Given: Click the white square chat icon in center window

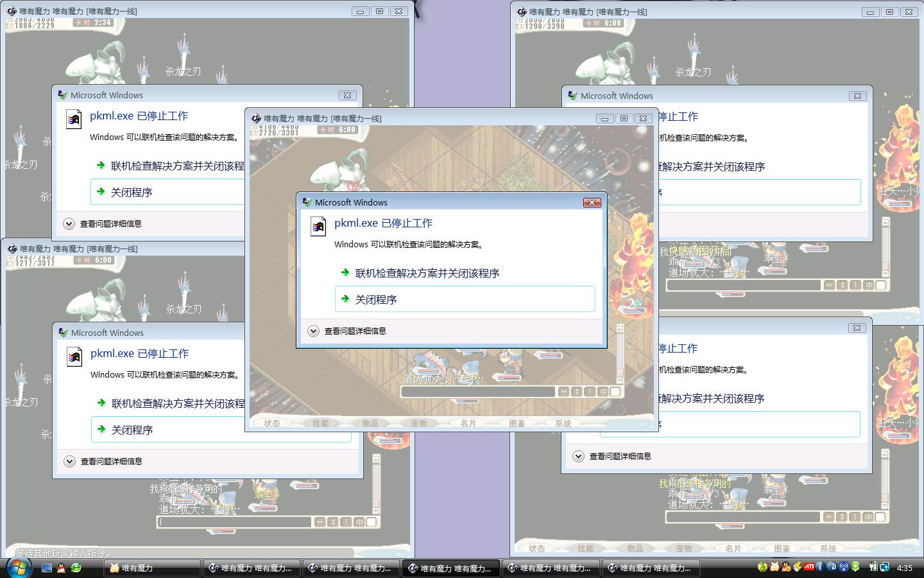Looking at the screenshot, I should pyautogui.click(x=615, y=392).
